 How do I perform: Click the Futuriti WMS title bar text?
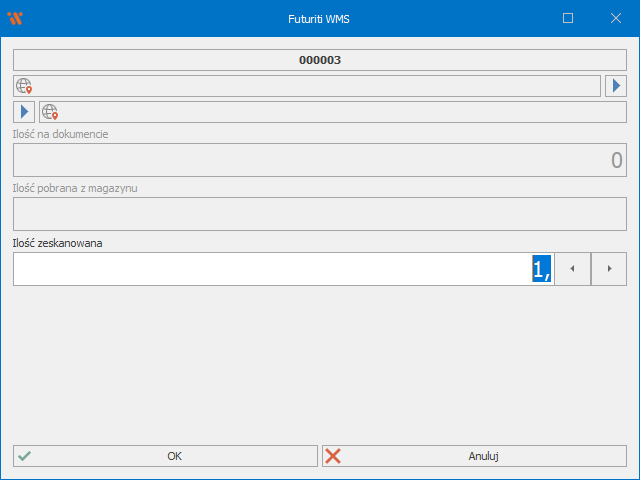(320, 18)
